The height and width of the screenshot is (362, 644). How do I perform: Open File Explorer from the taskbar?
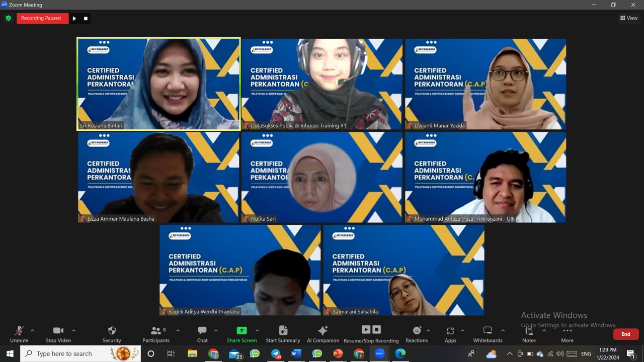192,353
